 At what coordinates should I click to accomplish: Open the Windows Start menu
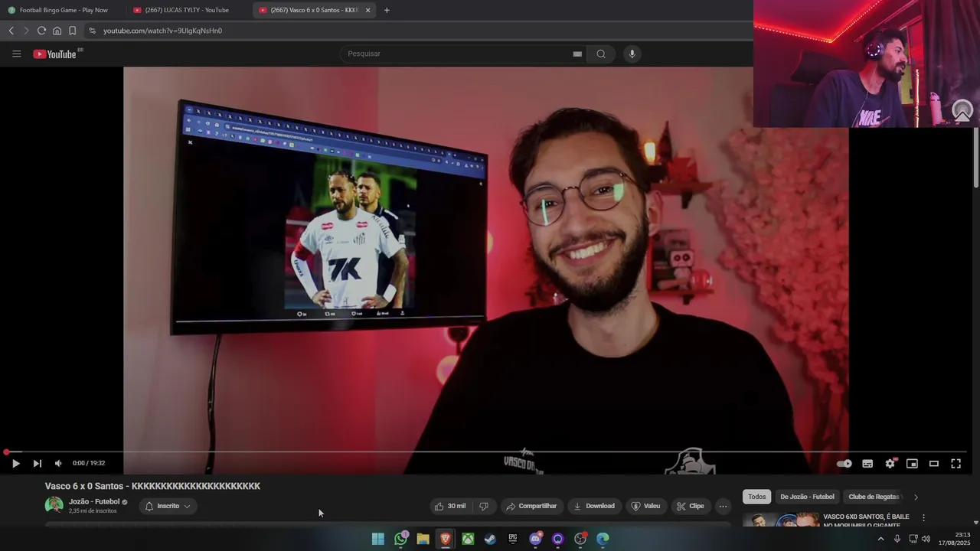[x=378, y=539]
